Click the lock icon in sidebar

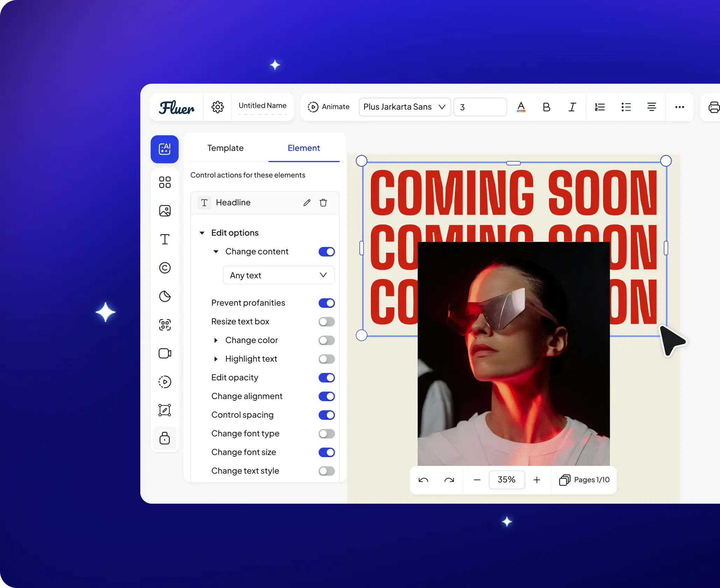point(165,438)
